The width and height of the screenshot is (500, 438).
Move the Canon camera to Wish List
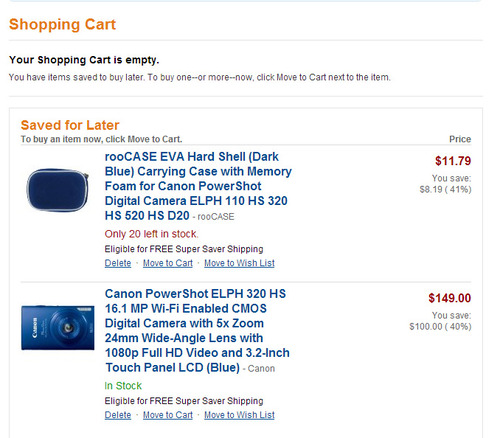coord(239,415)
